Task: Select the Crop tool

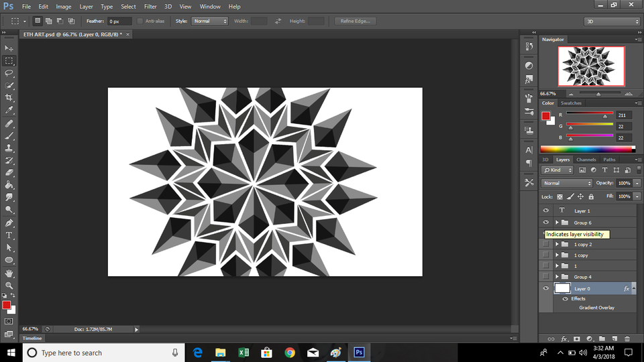Action: click(x=9, y=98)
